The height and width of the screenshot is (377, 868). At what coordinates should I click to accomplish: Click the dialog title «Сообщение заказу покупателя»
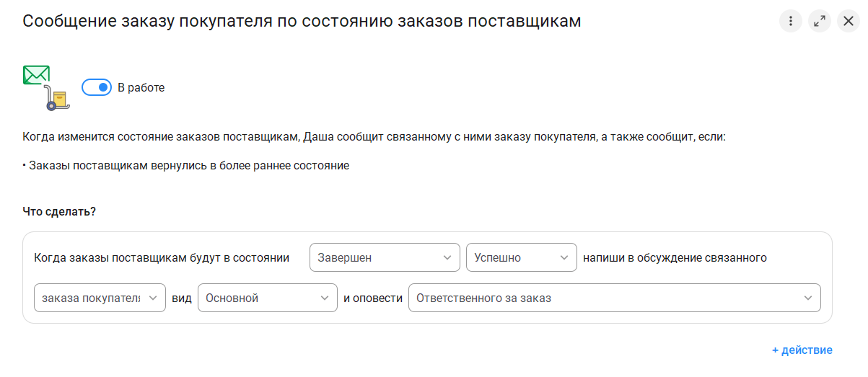pyautogui.click(x=302, y=21)
